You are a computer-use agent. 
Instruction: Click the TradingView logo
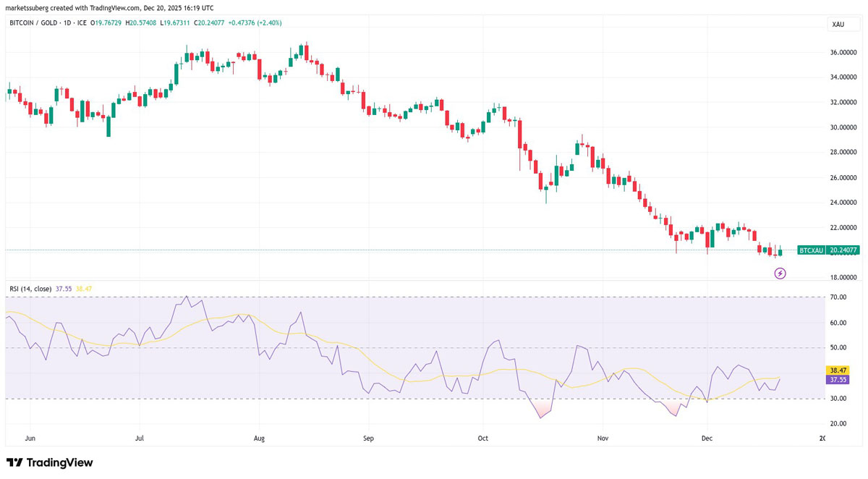(x=50, y=462)
